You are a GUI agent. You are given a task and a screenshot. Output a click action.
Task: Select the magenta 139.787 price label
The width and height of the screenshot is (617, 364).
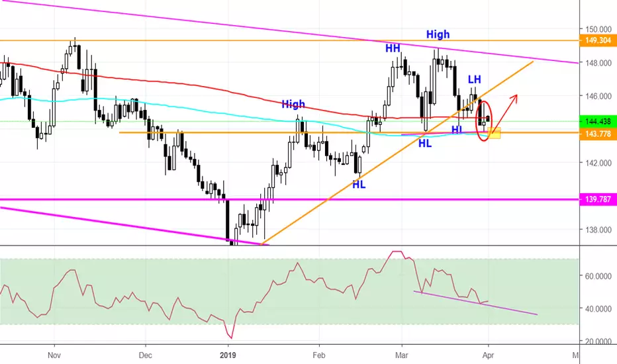598,199
